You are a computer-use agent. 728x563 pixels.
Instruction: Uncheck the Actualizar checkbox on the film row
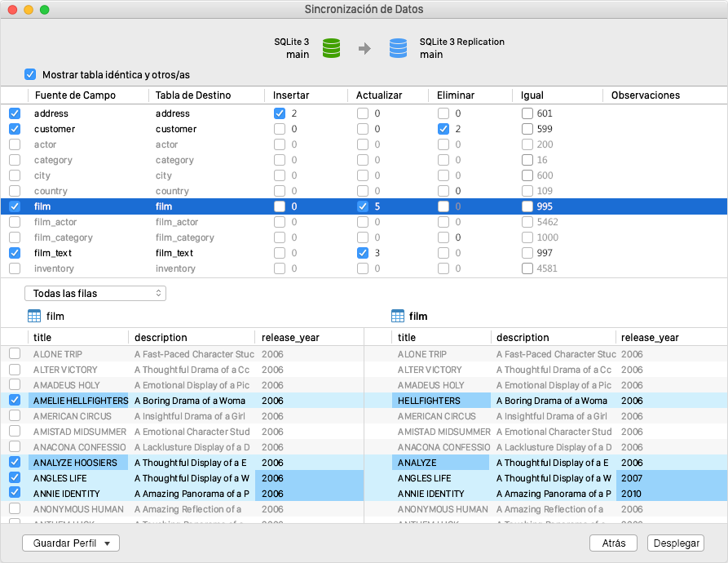[361, 206]
